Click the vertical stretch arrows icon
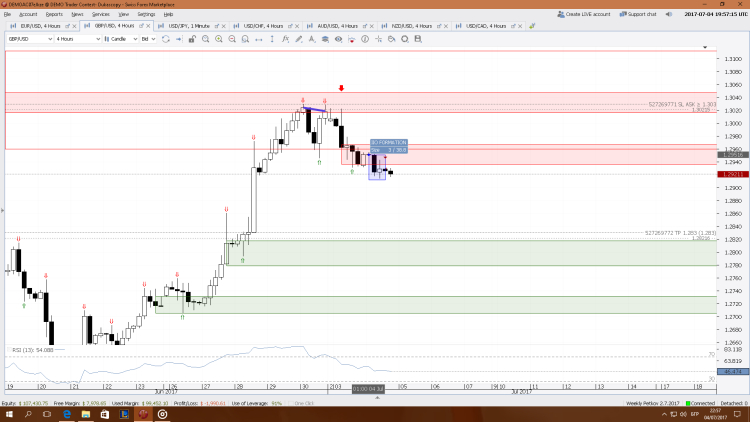The image size is (750, 422). pos(272,39)
